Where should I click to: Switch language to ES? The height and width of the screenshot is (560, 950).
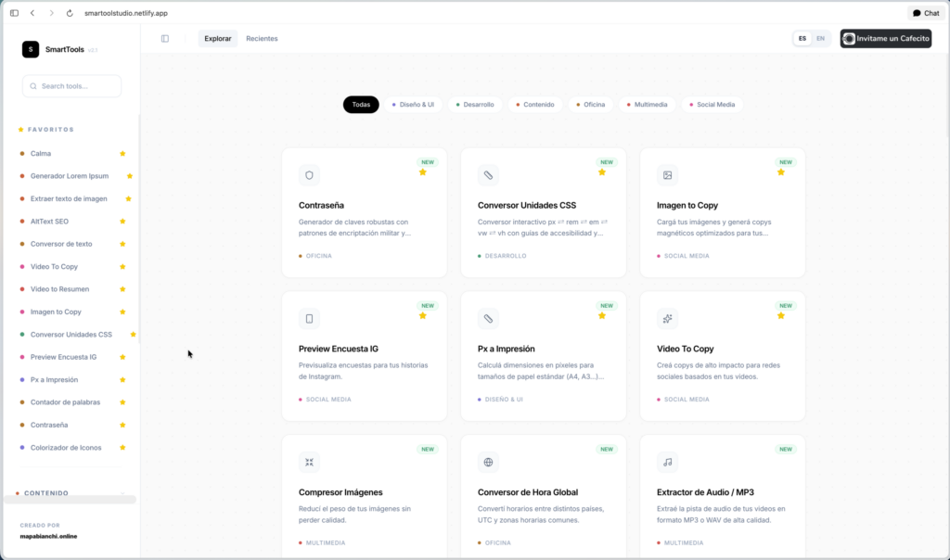[x=802, y=39]
